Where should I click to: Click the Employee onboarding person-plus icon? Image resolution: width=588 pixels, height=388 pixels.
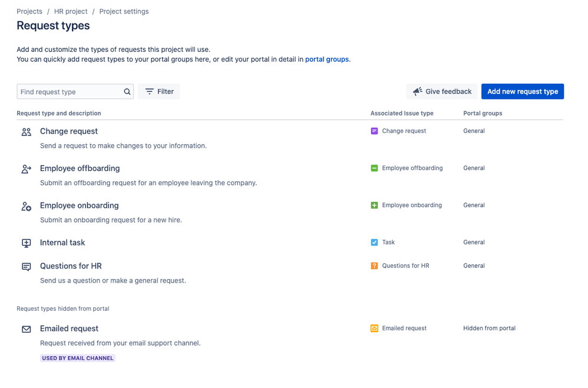tap(27, 206)
